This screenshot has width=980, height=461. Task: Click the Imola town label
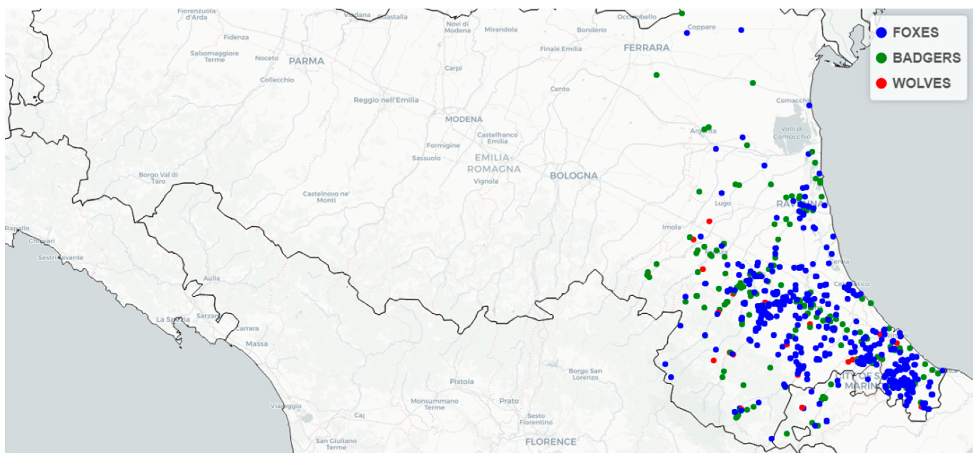[671, 227]
